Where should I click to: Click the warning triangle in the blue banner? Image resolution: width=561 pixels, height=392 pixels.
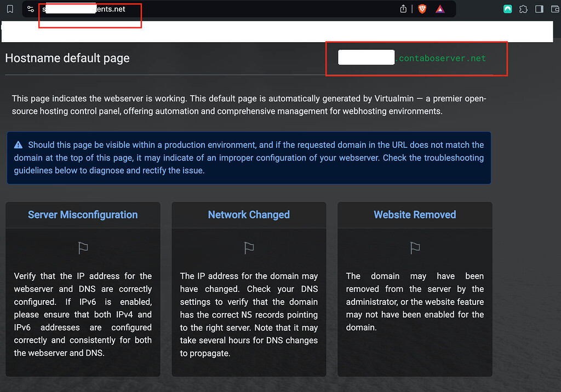(x=19, y=144)
